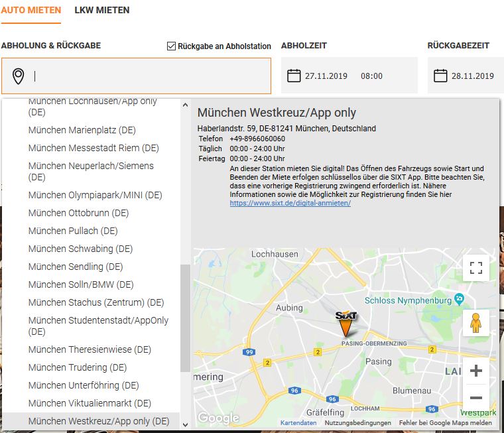Click Fehler bei Google Maps melden link
Image resolution: width=504 pixels, height=433 pixels.
click(445, 422)
